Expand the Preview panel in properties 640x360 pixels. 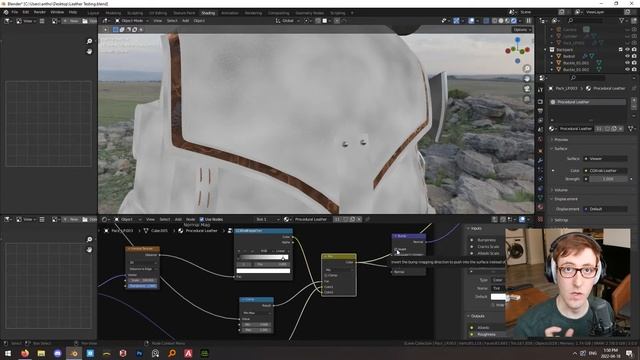pyautogui.click(x=561, y=140)
